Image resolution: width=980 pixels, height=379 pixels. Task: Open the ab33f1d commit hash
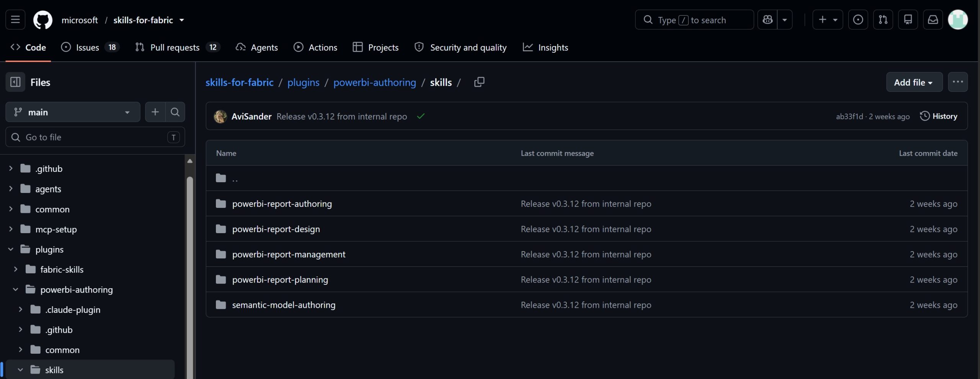(849, 116)
